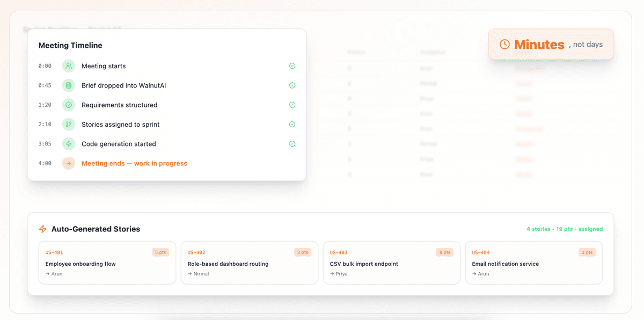
Task: Click the orange arrow icon for Meeting ends
Action: [x=68, y=163]
